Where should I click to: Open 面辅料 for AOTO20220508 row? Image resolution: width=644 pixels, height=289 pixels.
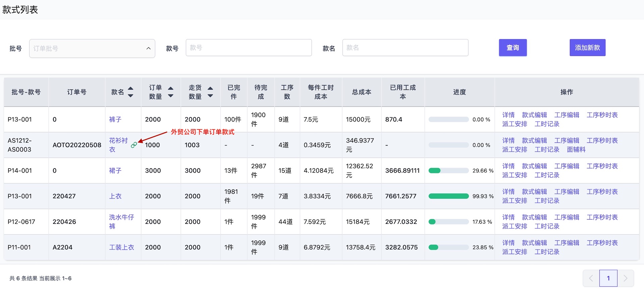tap(576, 150)
